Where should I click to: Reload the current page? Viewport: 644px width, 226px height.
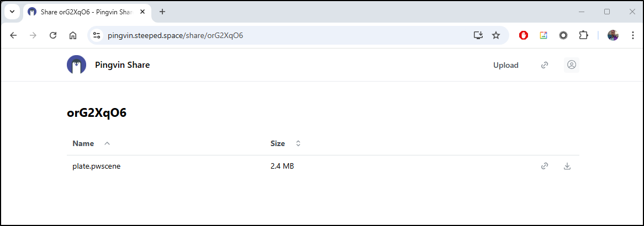pyautogui.click(x=53, y=35)
